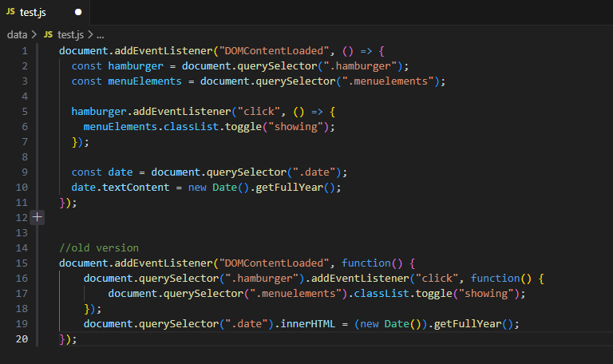The image size is (613, 364).
Task: Expand the breadcrumb ellipsis symbol list
Action: 101,36
